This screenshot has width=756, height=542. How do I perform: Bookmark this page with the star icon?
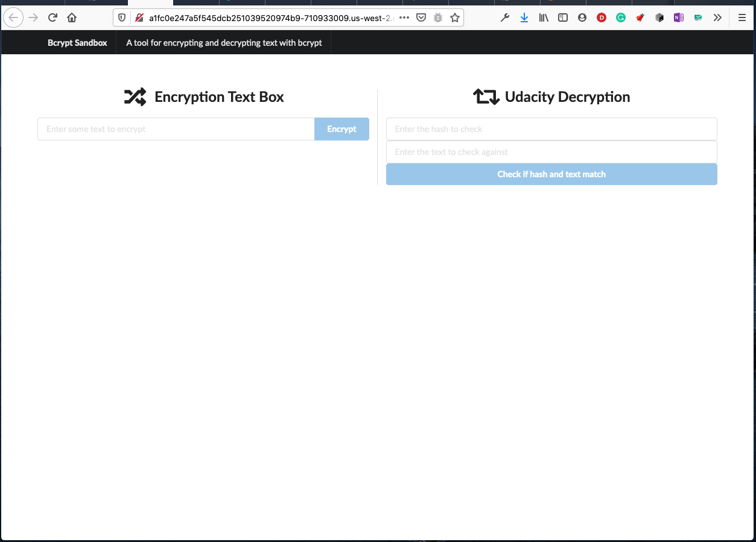(455, 17)
